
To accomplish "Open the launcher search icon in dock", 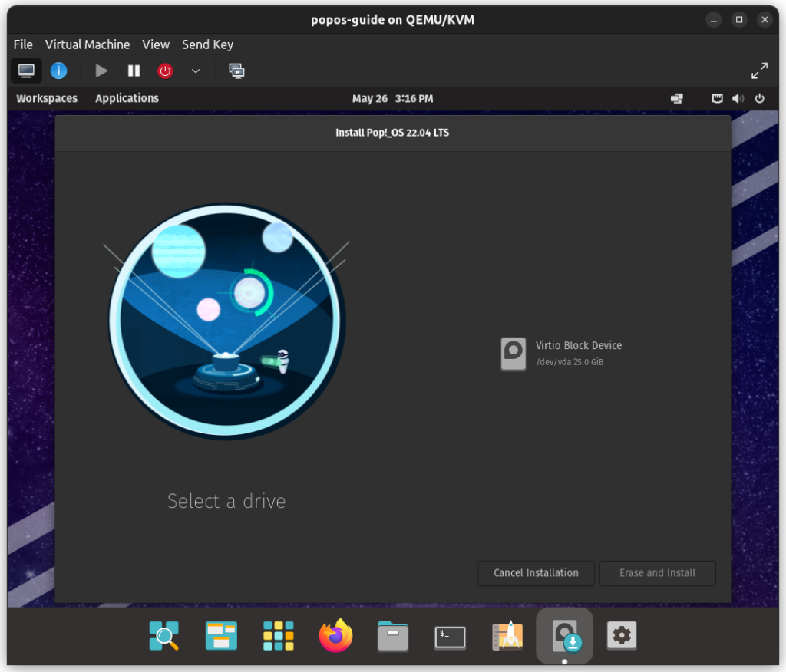I will coord(164,635).
